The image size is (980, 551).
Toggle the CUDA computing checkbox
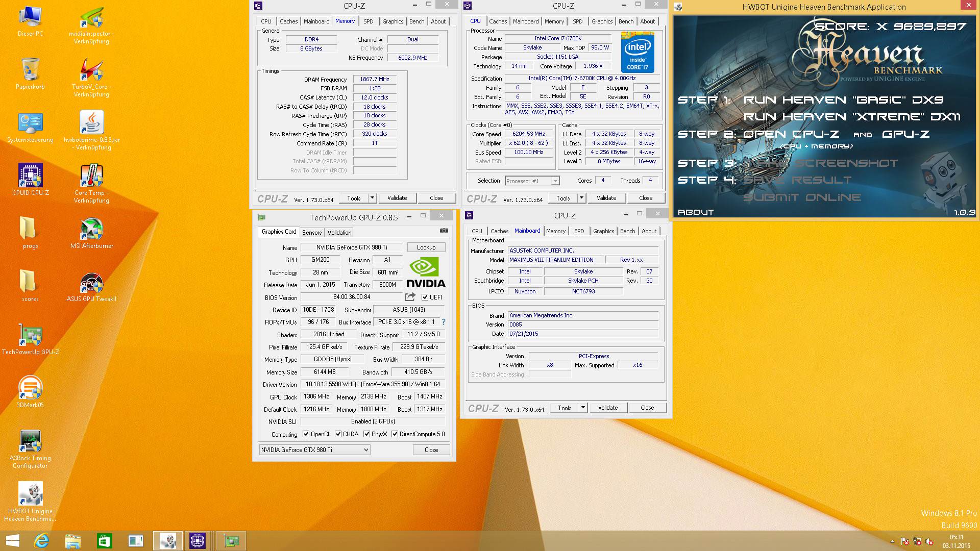(338, 434)
